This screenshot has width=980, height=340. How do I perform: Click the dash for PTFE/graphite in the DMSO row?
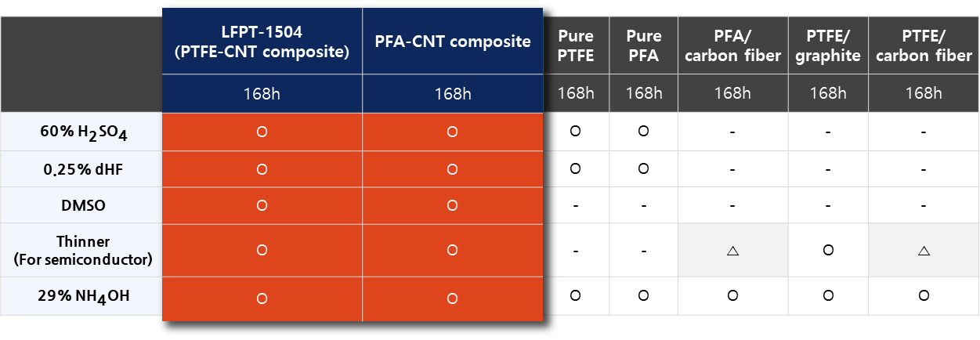(828, 206)
